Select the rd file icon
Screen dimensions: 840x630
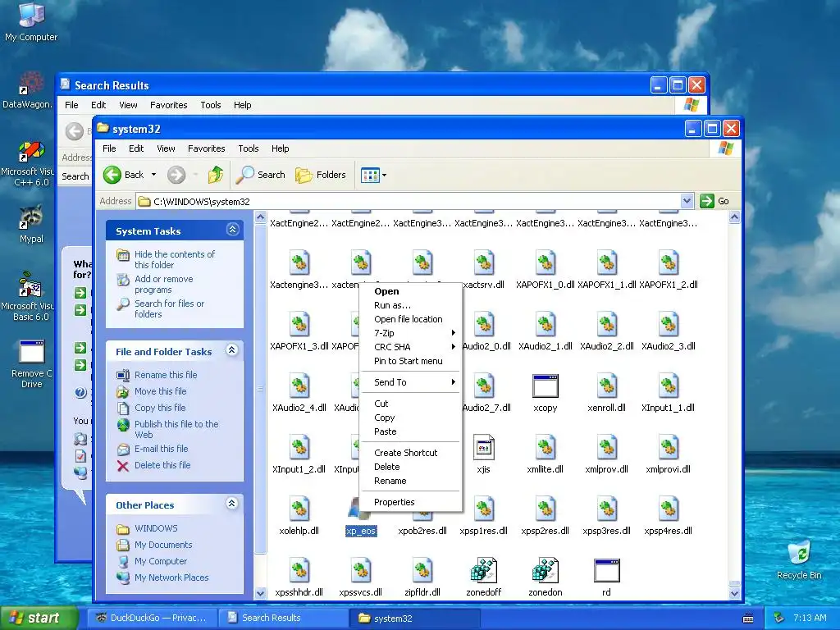606,571
